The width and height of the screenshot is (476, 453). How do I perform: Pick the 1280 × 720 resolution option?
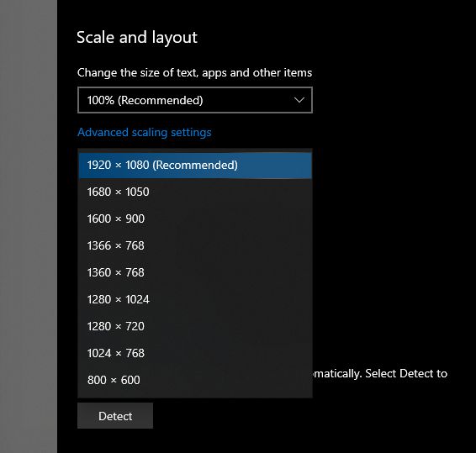click(195, 326)
